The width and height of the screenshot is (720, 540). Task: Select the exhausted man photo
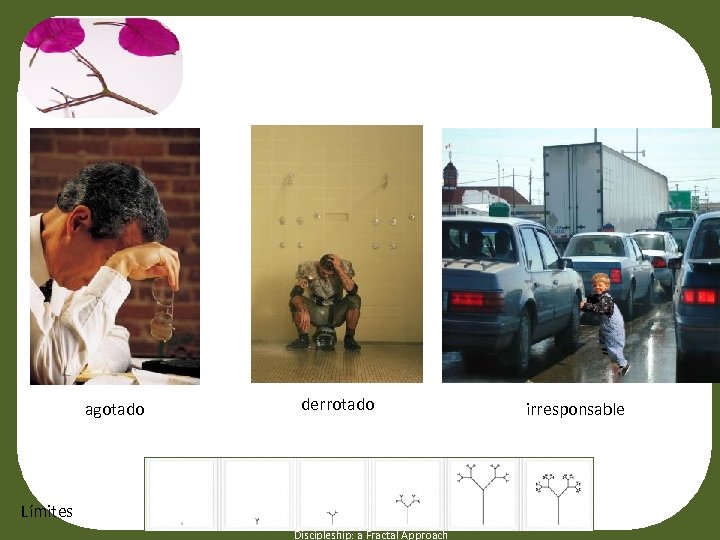pyautogui.click(x=115, y=256)
